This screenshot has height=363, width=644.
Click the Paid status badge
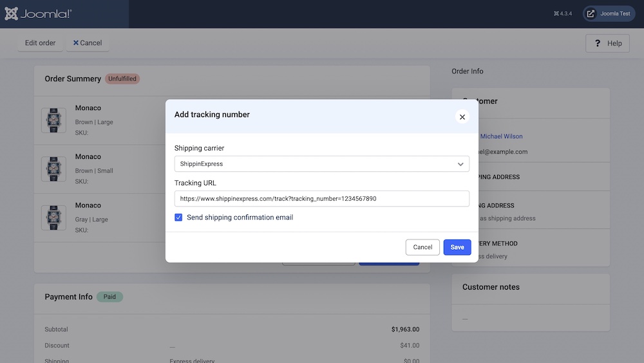[x=109, y=297]
